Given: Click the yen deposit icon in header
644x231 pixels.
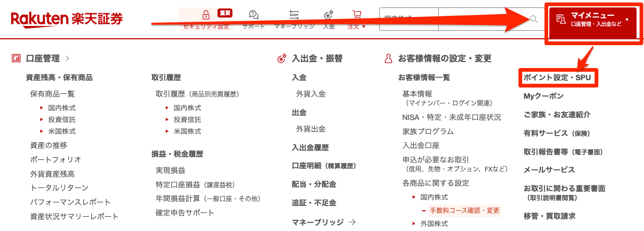Looking at the screenshot, I should click(x=328, y=15).
